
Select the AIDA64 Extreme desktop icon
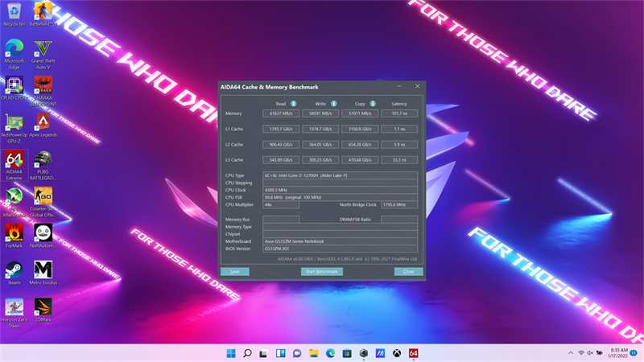click(14, 159)
